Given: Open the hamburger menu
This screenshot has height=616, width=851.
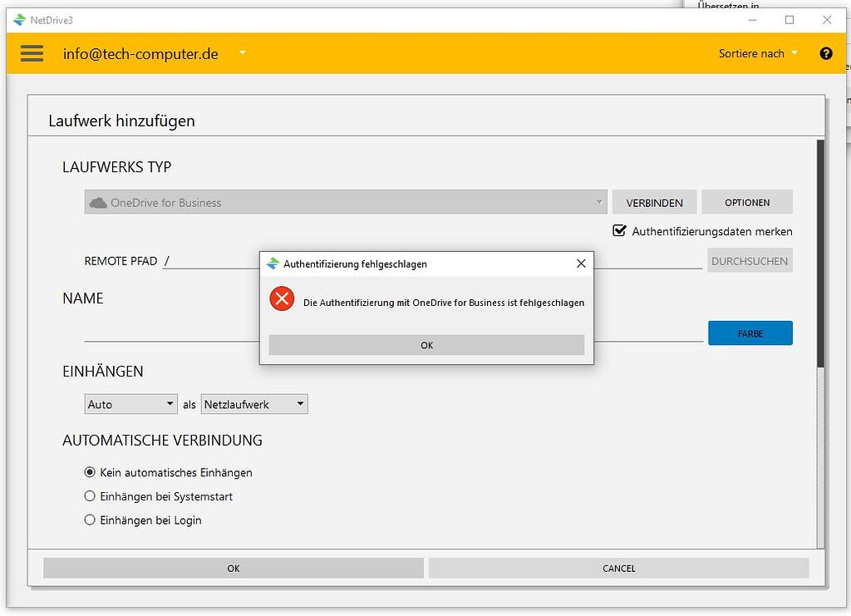Looking at the screenshot, I should 32,53.
